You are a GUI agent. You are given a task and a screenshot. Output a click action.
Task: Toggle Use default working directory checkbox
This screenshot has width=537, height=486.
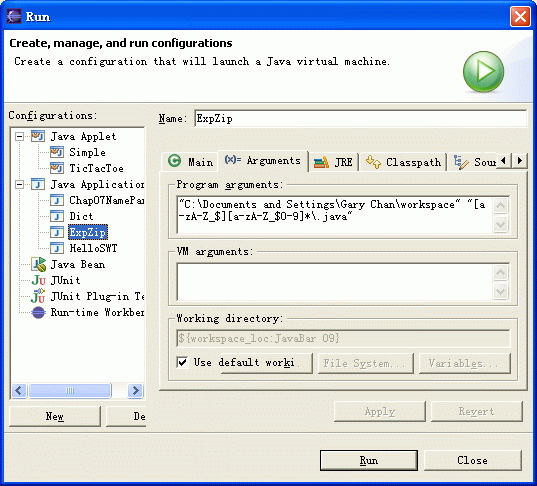tap(182, 362)
